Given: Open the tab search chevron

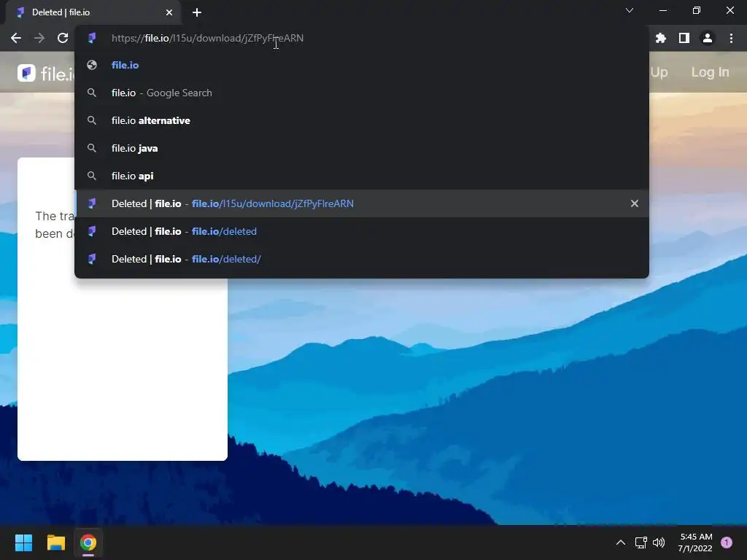Looking at the screenshot, I should pos(630,10).
